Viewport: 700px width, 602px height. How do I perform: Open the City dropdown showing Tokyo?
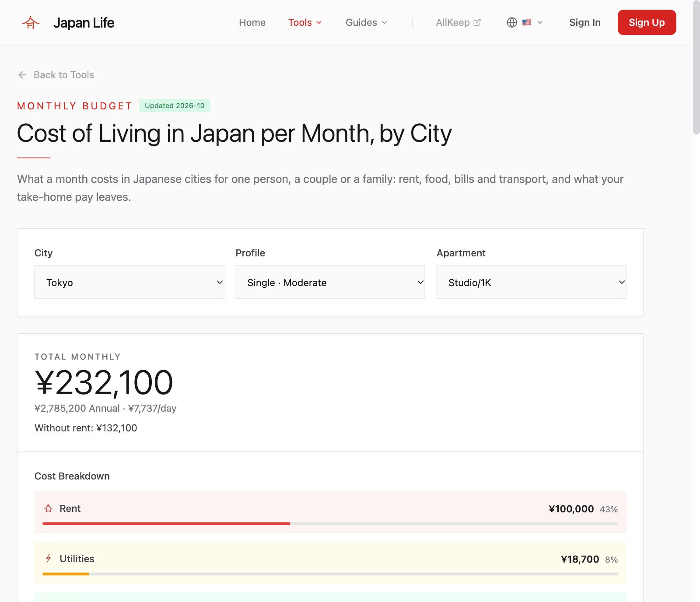[129, 282]
